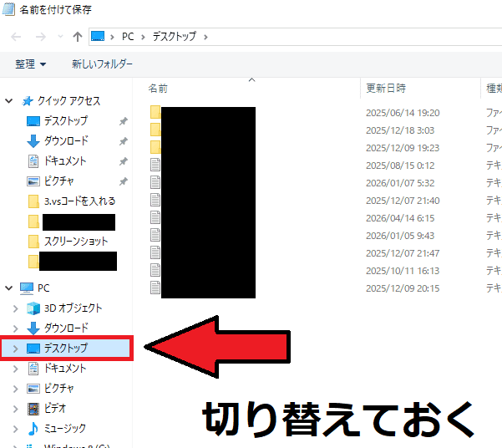Click the ピクチャ icon under PC
502x448 pixels.
tap(33, 389)
